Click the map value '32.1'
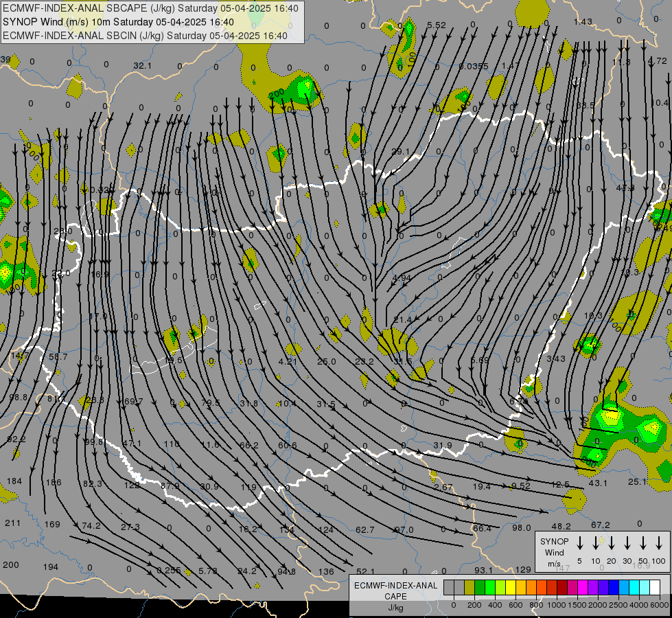This screenshot has height=618, width=672. click(142, 66)
